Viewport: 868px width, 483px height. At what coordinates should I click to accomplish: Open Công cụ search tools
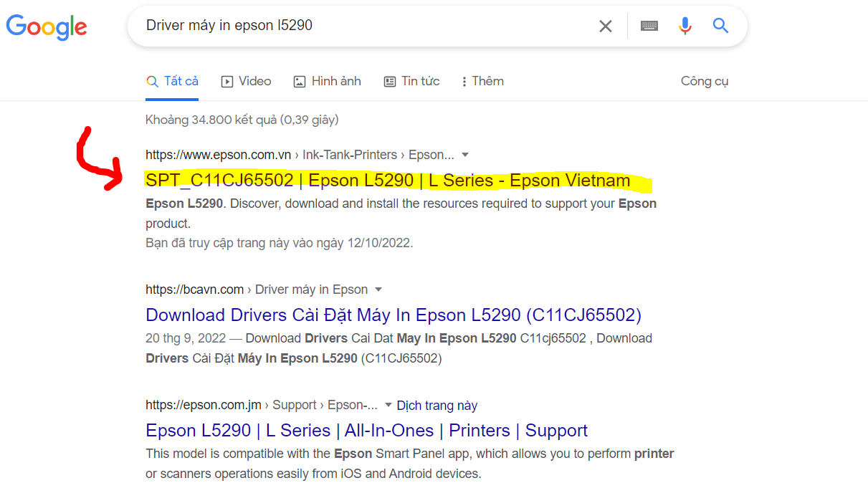coord(704,82)
